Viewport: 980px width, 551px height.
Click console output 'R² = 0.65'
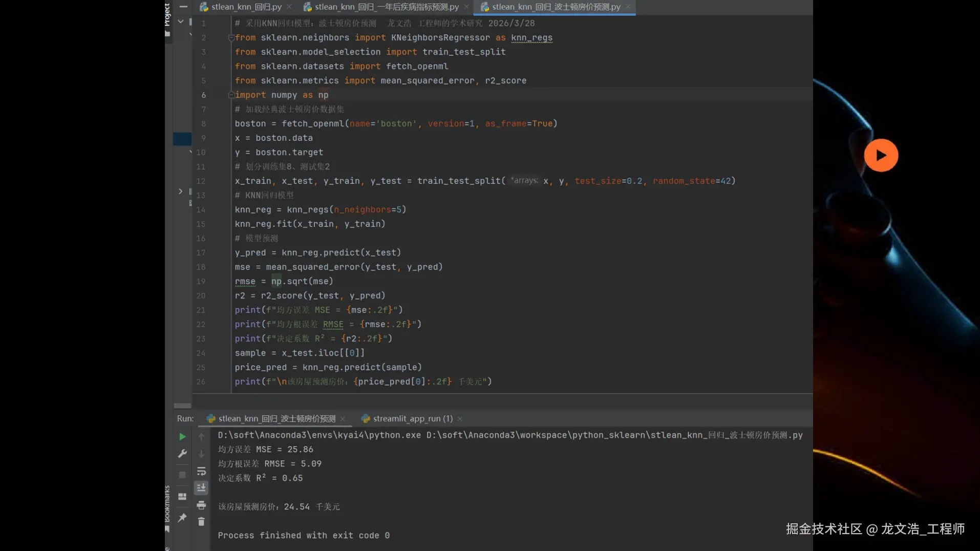click(x=280, y=478)
